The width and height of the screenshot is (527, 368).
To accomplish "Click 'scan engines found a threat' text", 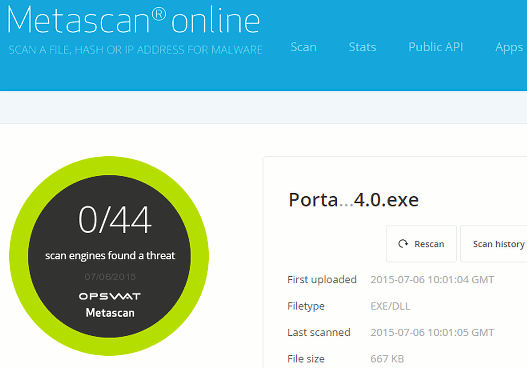I will (110, 256).
